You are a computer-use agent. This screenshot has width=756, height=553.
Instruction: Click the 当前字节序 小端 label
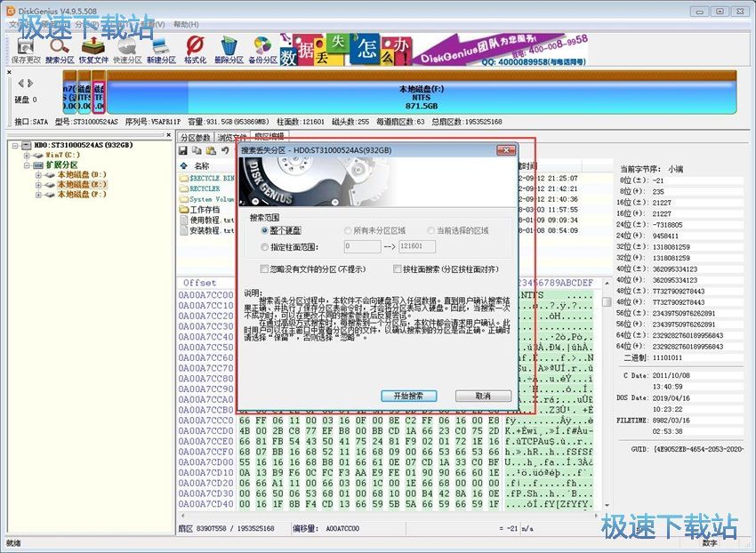651,169
